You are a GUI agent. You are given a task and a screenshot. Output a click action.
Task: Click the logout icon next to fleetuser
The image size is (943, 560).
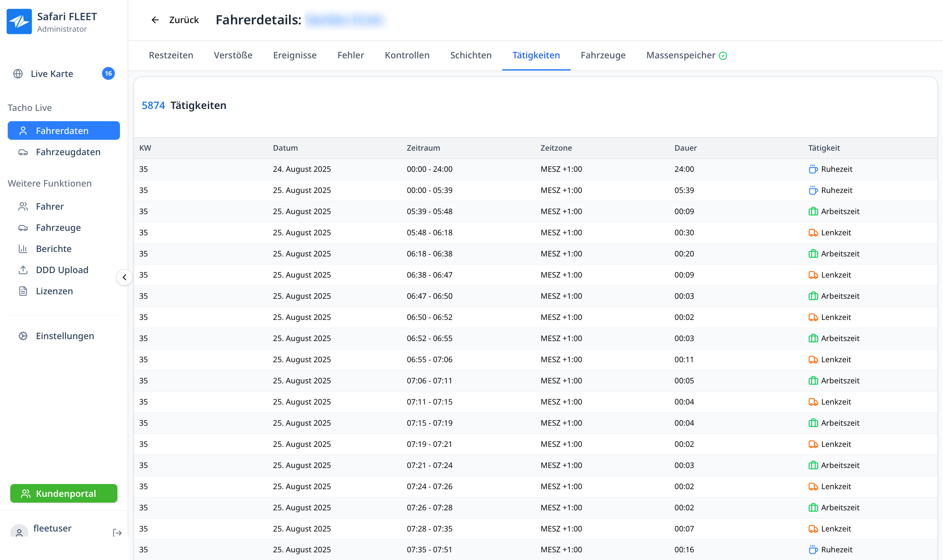[117, 532]
